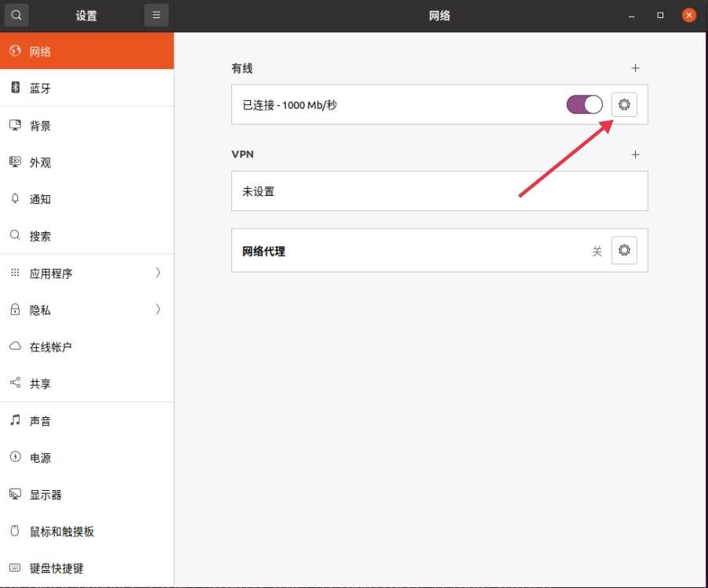Toggle off the wired connection switch
The height and width of the screenshot is (588, 708).
583,103
